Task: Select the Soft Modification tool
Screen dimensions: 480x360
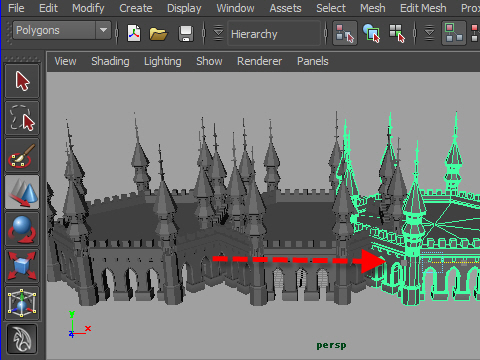Action: (22, 339)
